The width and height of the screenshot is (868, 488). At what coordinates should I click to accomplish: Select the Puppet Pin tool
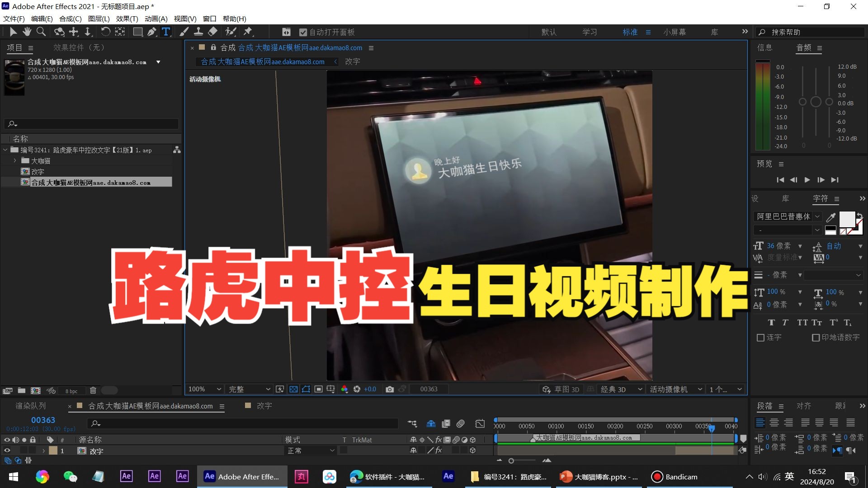[248, 32]
